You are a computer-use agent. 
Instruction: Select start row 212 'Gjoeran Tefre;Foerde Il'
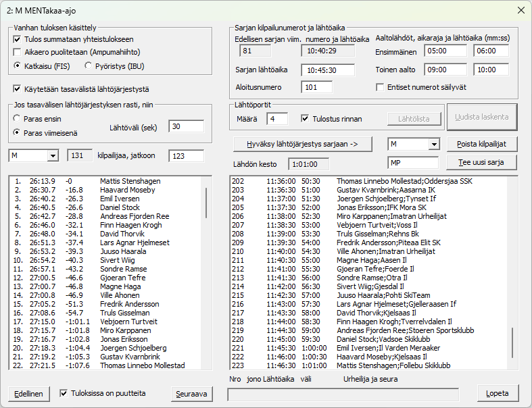coord(369,269)
